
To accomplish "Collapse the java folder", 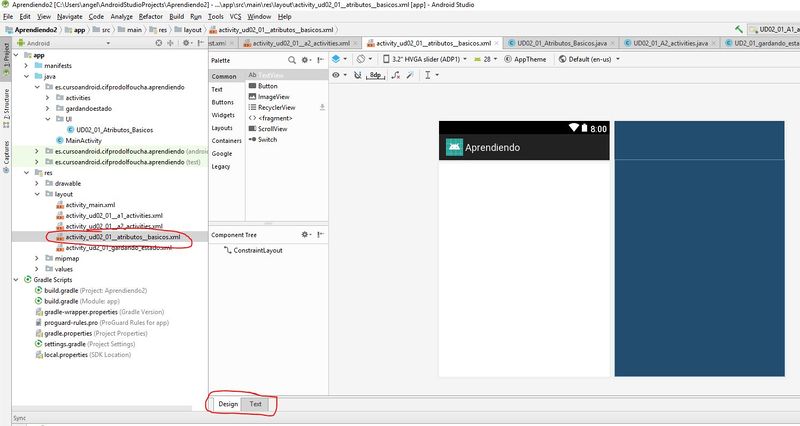I will pyautogui.click(x=26, y=77).
